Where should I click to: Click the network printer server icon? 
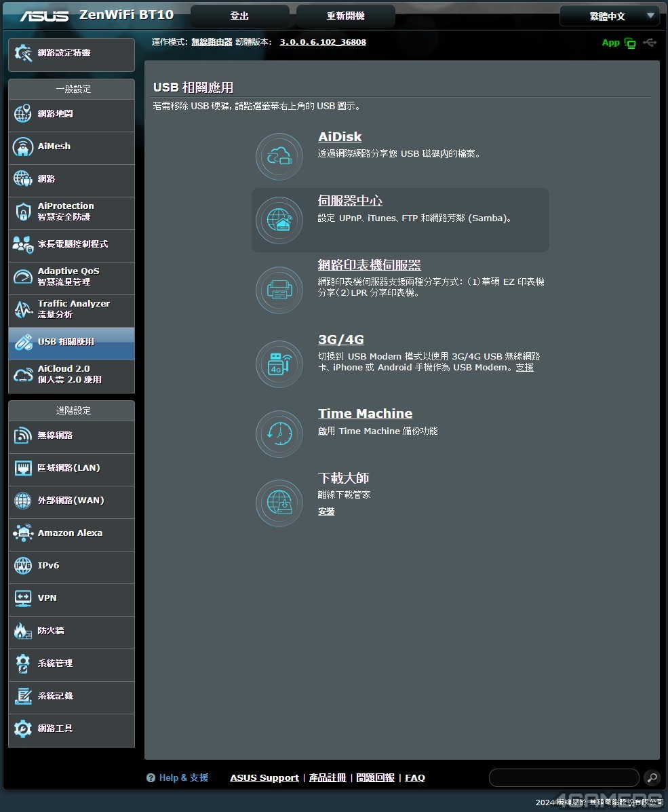[x=279, y=290]
